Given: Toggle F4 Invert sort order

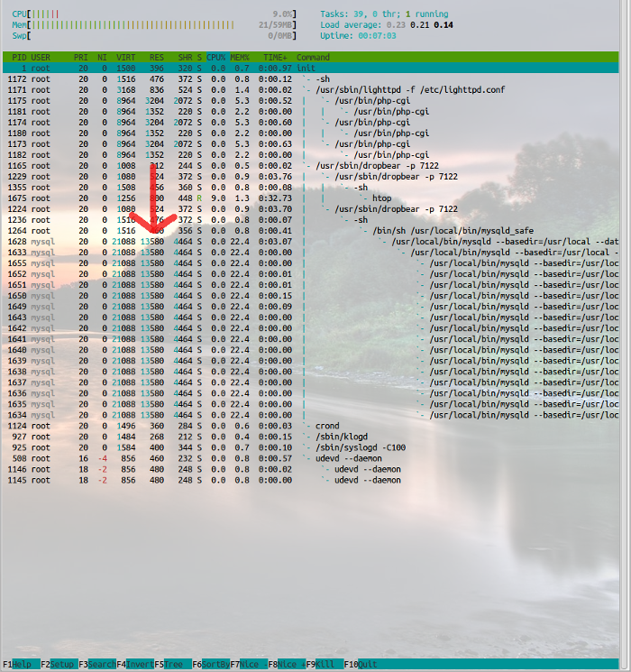Looking at the screenshot, I should tap(134, 665).
